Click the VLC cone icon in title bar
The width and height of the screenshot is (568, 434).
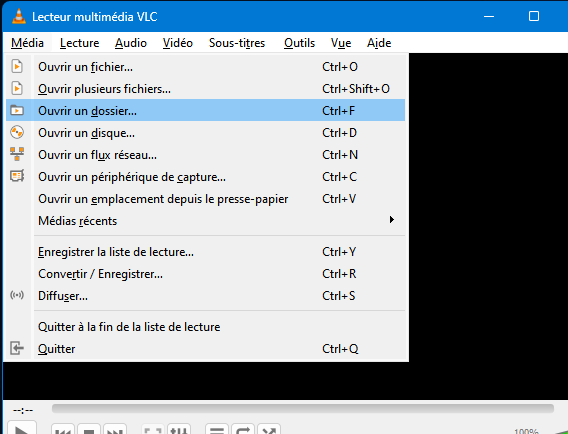coord(19,16)
